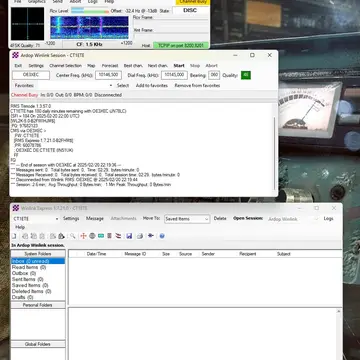
Task: Open the Forecast menu item
Action: point(110,66)
